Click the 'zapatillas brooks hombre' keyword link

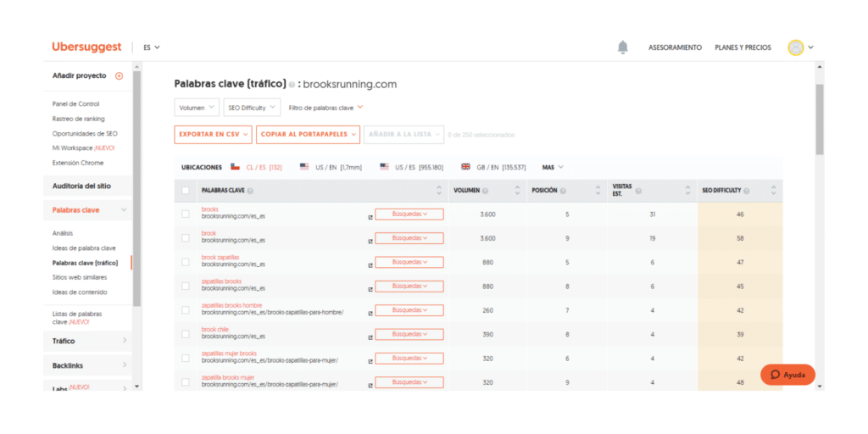(232, 305)
